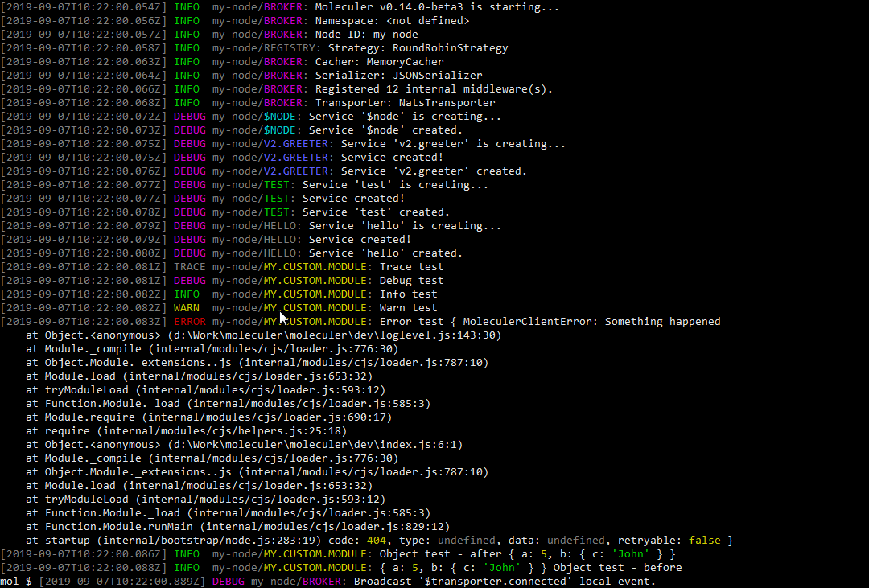Image resolution: width=869 pixels, height=588 pixels.
Task: Click the 'Object test - after' text
Action: pos(441,554)
